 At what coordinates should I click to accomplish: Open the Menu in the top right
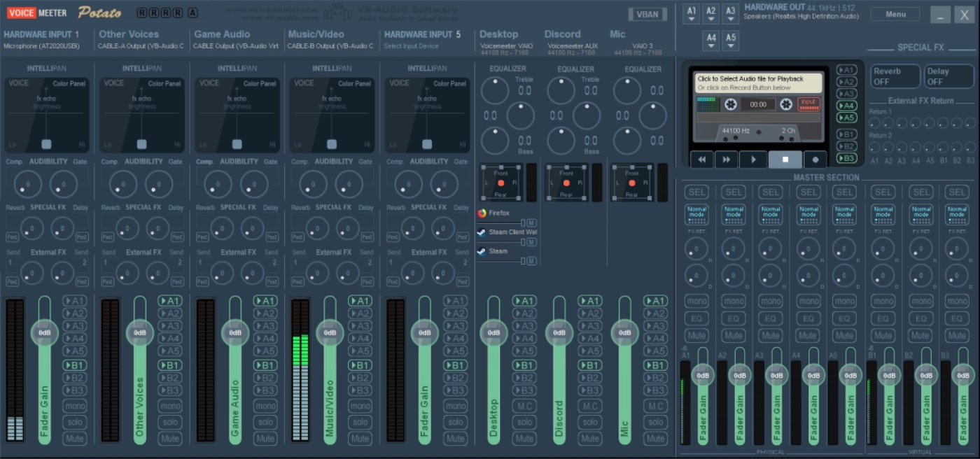pos(895,14)
